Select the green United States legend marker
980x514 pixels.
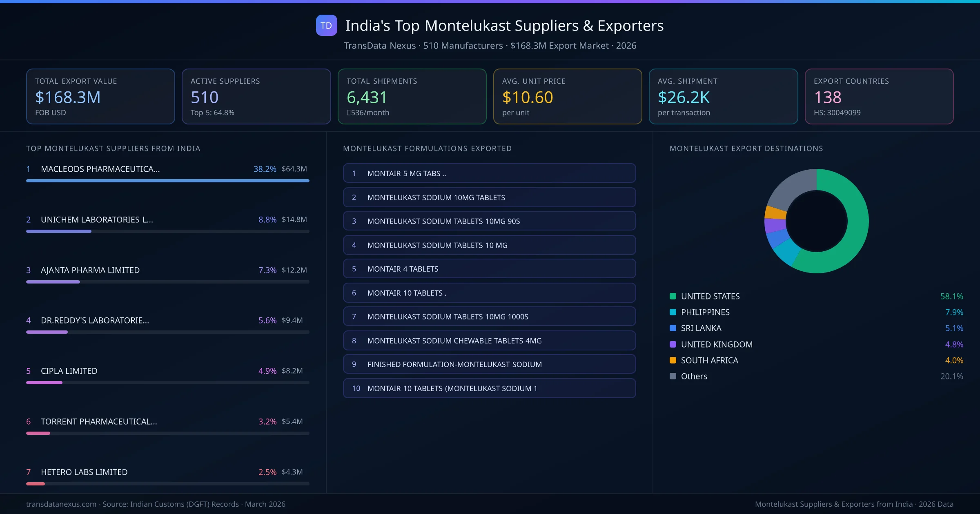point(672,296)
